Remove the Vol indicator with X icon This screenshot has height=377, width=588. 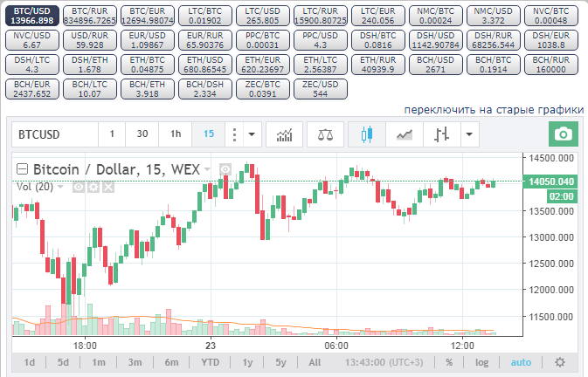(x=108, y=187)
